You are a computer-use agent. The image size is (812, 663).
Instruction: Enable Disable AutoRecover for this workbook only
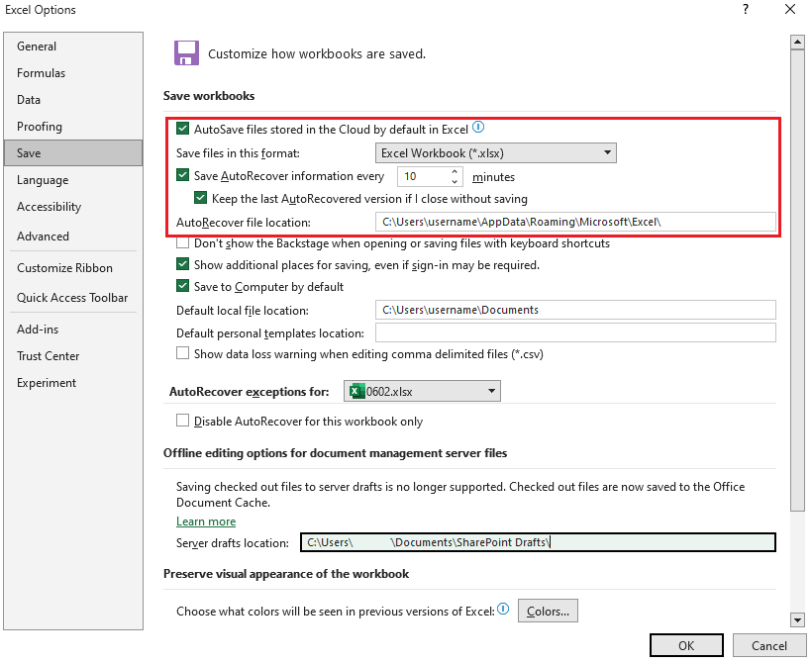pyautogui.click(x=182, y=421)
